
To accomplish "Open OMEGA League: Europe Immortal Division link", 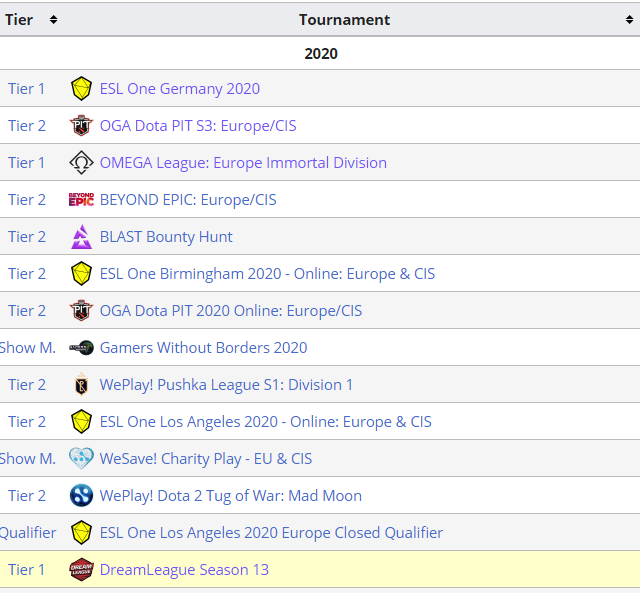I will point(243,163).
